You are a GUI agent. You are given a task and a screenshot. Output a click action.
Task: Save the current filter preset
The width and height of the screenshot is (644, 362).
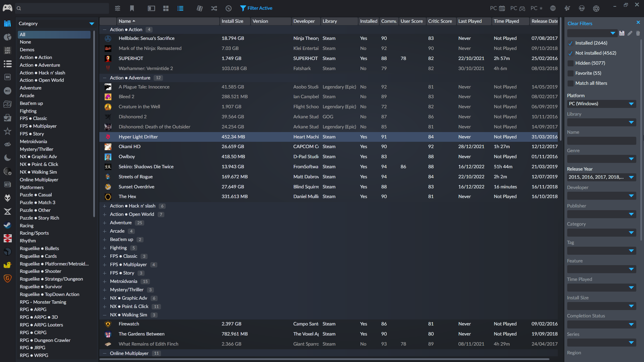point(622,33)
